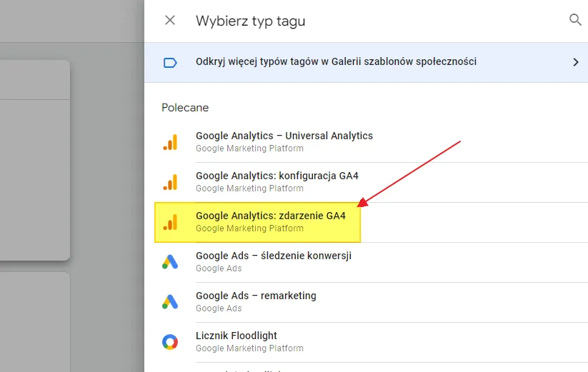This screenshot has width=588, height=372.
Task: Choose Google Analytics: zdarzenie GA4
Action: [271, 216]
